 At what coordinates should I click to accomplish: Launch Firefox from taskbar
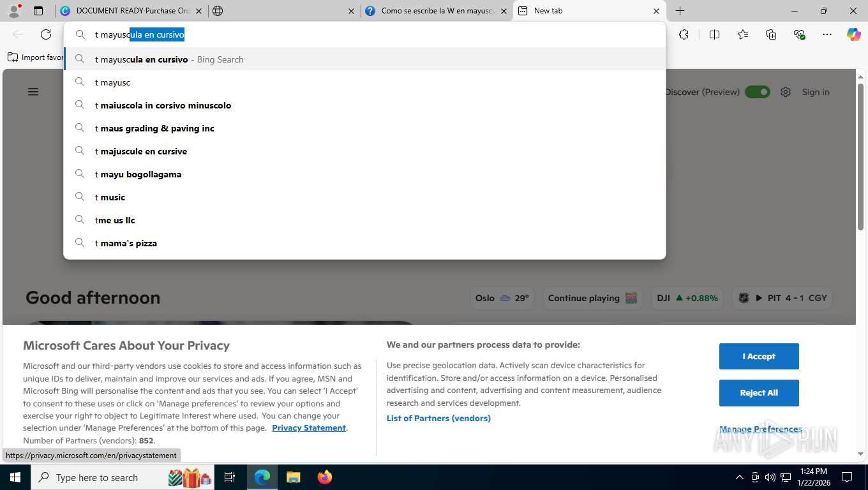325,477
